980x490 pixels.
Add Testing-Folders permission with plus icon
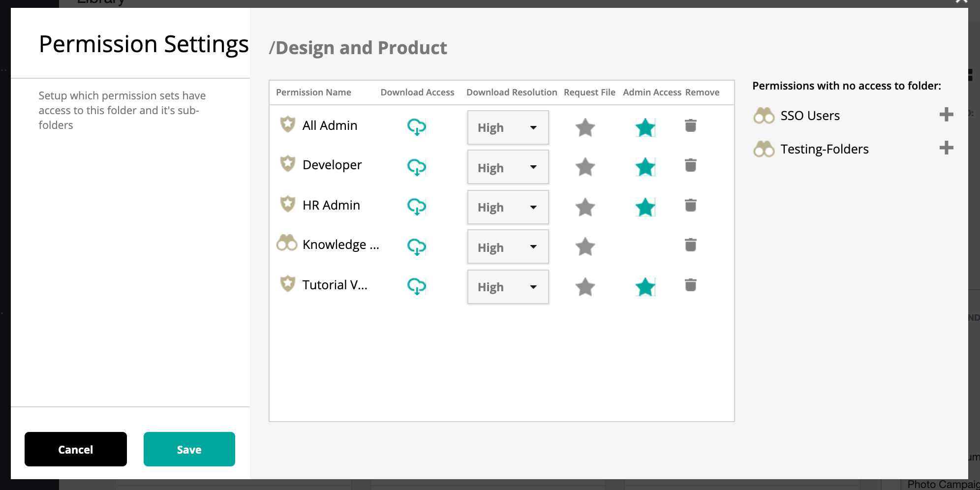[946, 148]
